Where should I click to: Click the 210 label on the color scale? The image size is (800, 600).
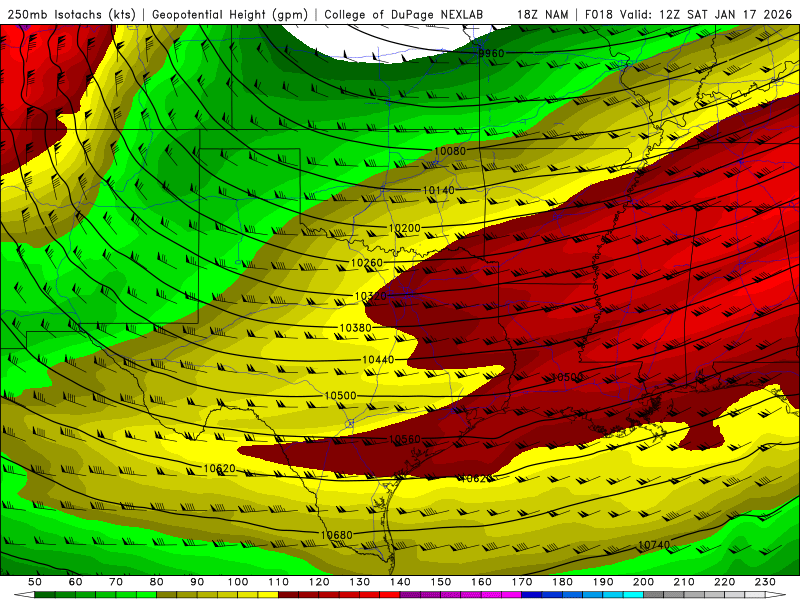(684, 582)
